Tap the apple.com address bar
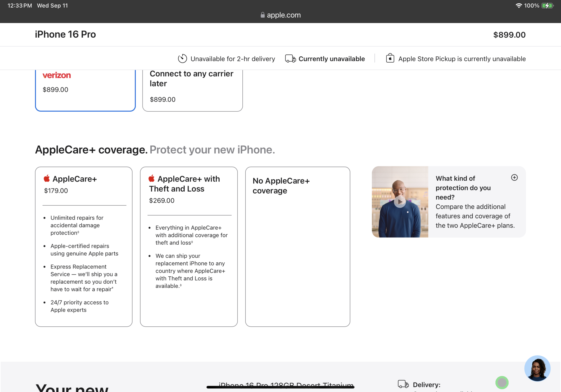This screenshot has height=392, width=561. click(283, 15)
